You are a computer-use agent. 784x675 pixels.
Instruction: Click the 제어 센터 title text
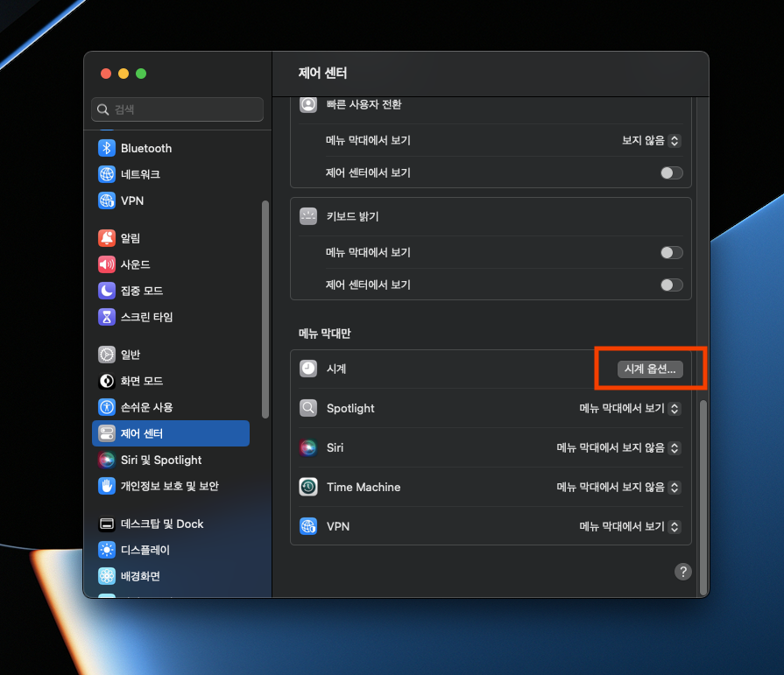tap(322, 73)
